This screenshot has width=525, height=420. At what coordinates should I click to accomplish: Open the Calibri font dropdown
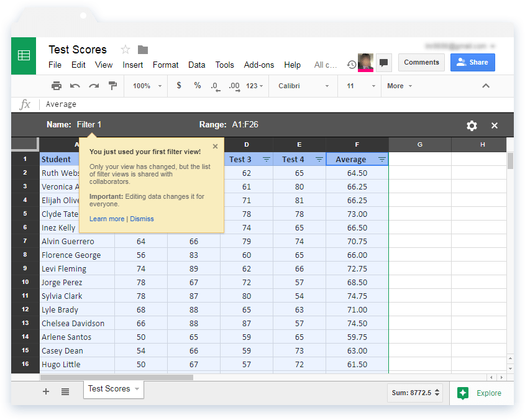click(x=303, y=86)
